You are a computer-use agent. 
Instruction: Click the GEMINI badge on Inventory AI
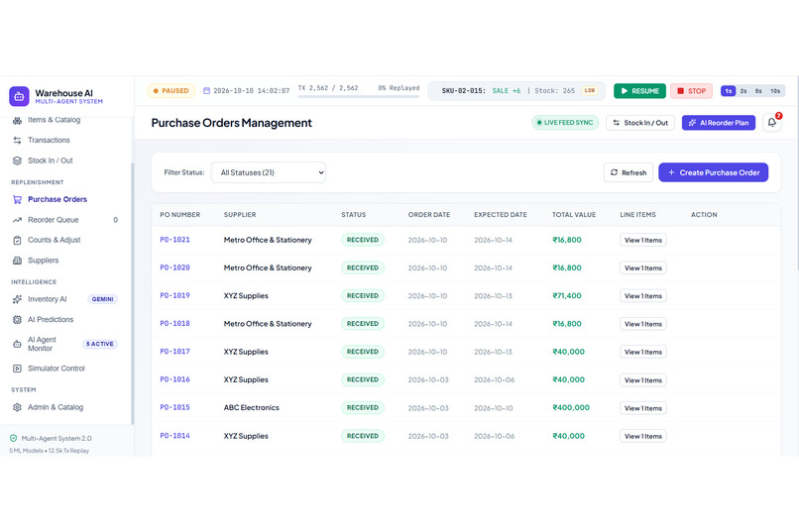[x=102, y=299]
